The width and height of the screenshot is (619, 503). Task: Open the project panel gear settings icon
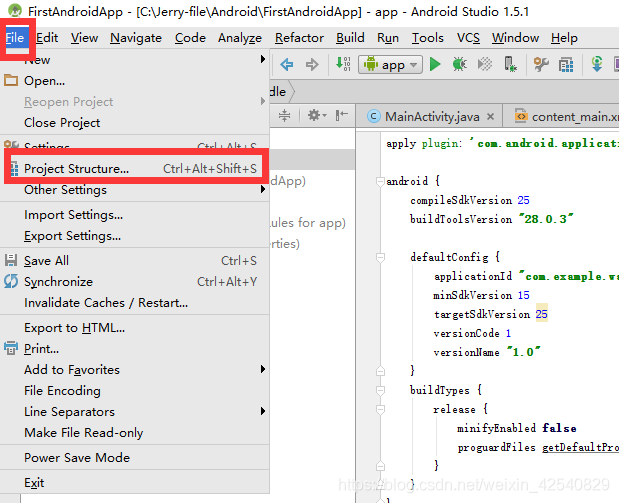point(317,116)
